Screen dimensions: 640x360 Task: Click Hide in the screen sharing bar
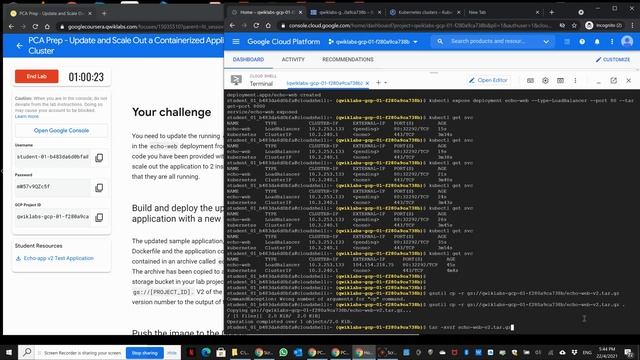[x=172, y=353]
